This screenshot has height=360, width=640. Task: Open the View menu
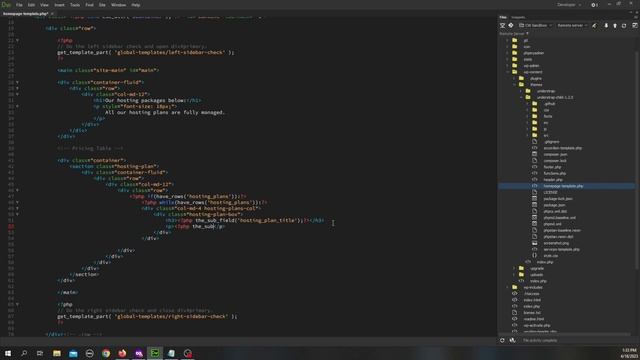[44, 5]
